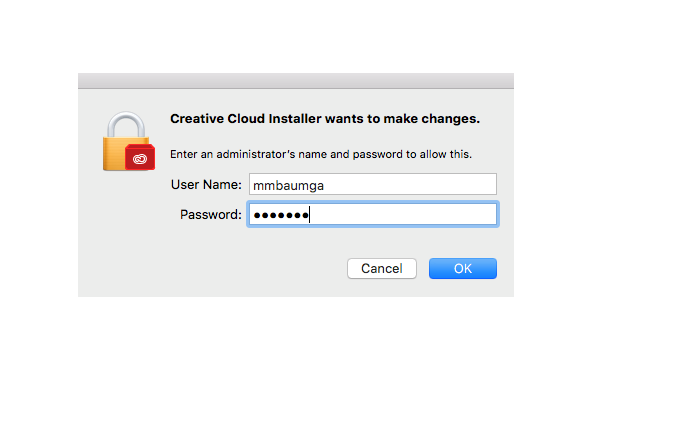Place cursor in empty area of Password field
The width and height of the screenshot is (694, 424).
pos(403,214)
